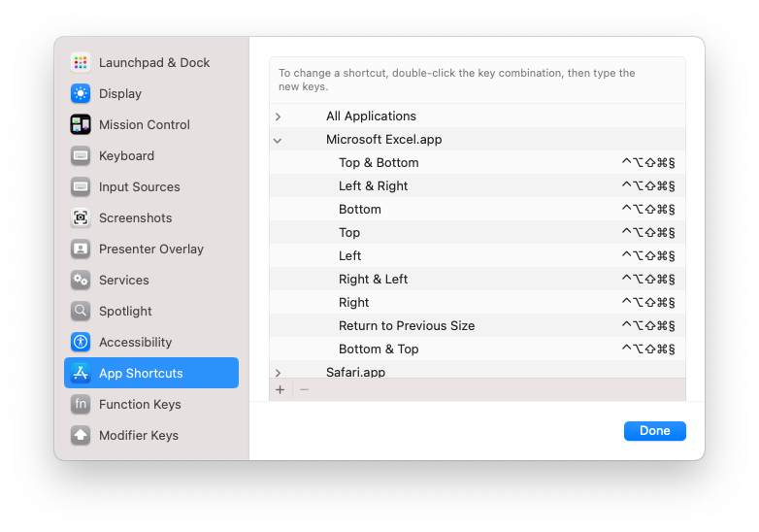This screenshot has height=532, width=759.
Task: Click the Mission Control icon
Action: point(81,124)
